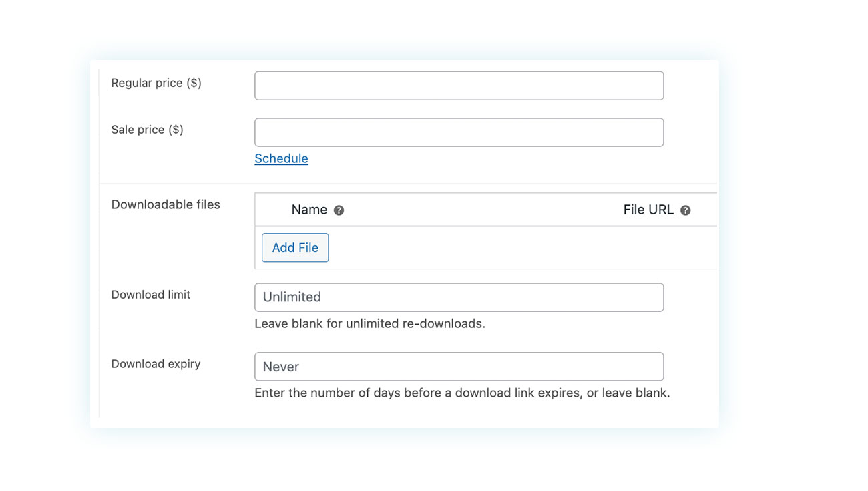Image resolution: width=868 pixels, height=491 pixels.
Task: Click the Regular price ($) label
Action: (156, 83)
